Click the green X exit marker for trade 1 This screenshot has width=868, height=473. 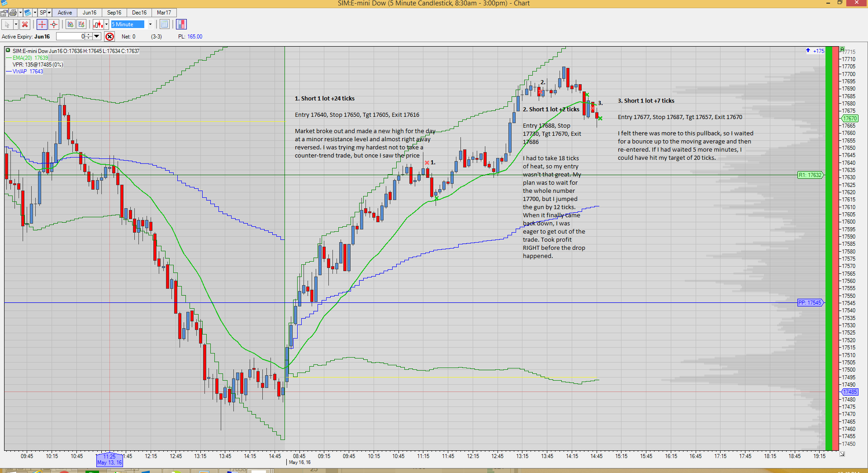click(436, 198)
